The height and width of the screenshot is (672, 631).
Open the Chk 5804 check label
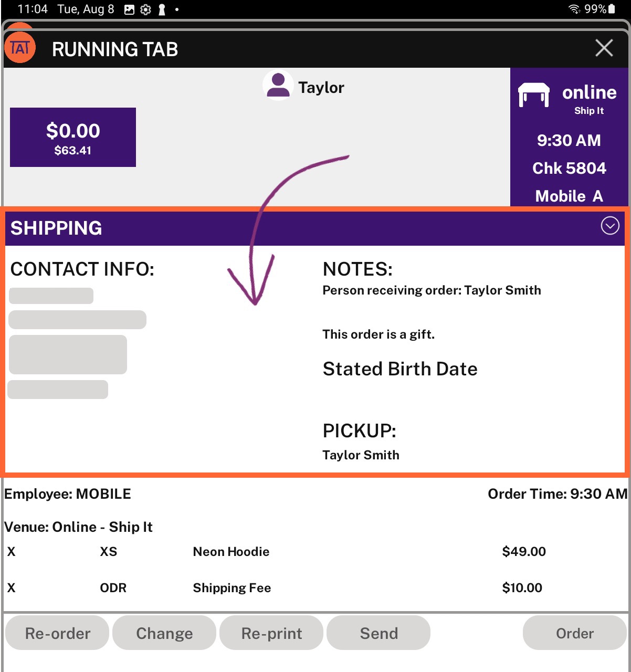tap(569, 168)
